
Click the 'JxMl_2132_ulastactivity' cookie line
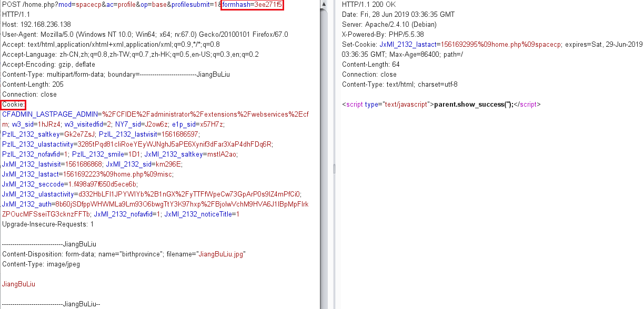pyautogui.click(x=152, y=194)
